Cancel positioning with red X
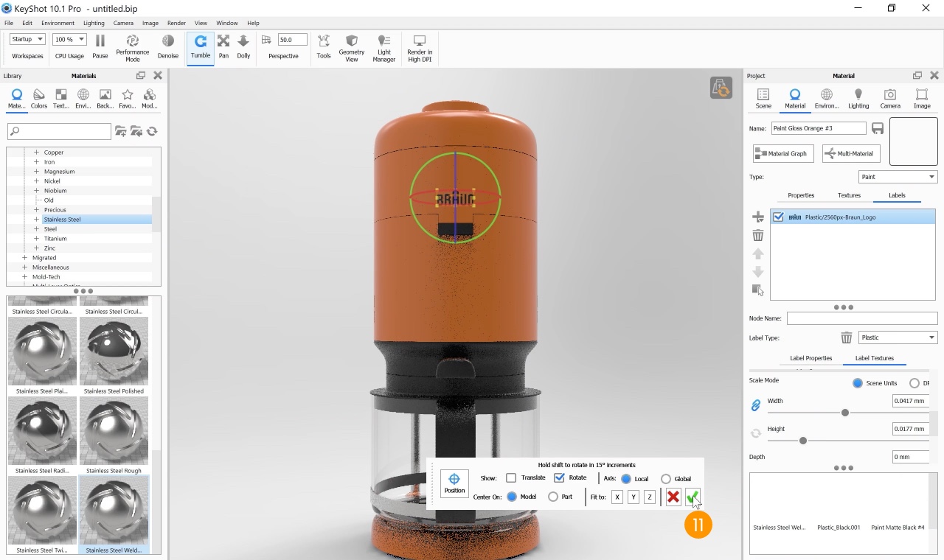Image resolution: width=944 pixels, height=560 pixels. (673, 497)
